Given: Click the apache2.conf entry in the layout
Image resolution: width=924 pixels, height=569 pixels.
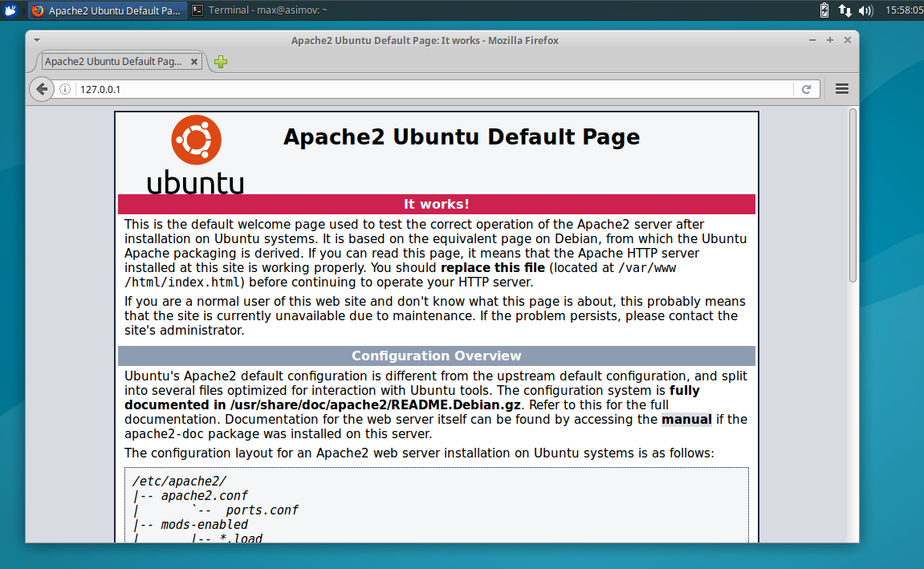Looking at the screenshot, I should tap(204, 496).
